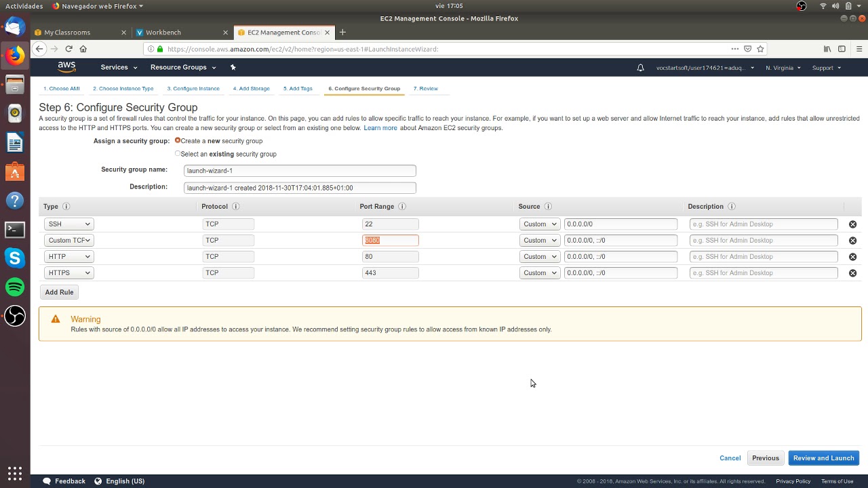
Task: Click Previous button
Action: pos(766,458)
